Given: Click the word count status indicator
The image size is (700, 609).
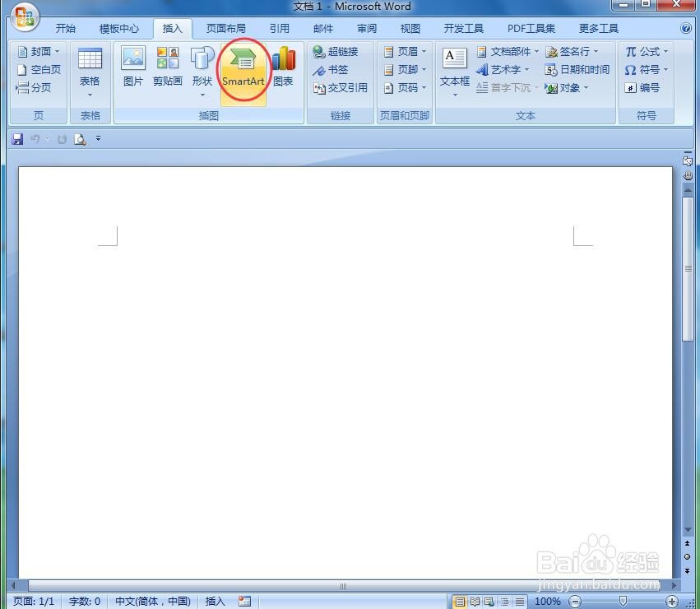Looking at the screenshot, I should tap(85, 602).
